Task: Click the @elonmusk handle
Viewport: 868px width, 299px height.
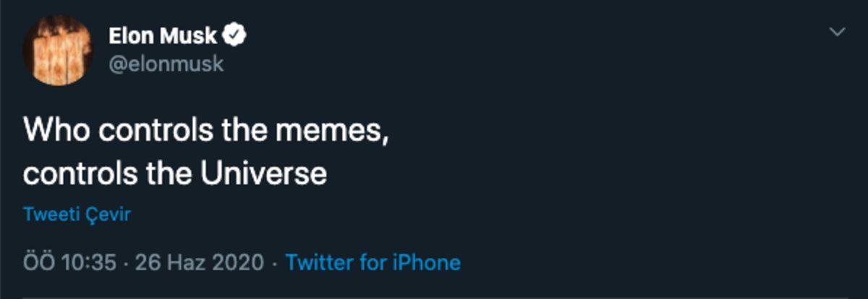Action: (166, 64)
